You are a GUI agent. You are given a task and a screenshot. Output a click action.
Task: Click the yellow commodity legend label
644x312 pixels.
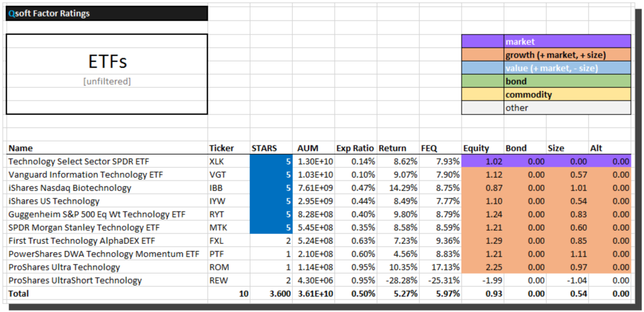567,95
